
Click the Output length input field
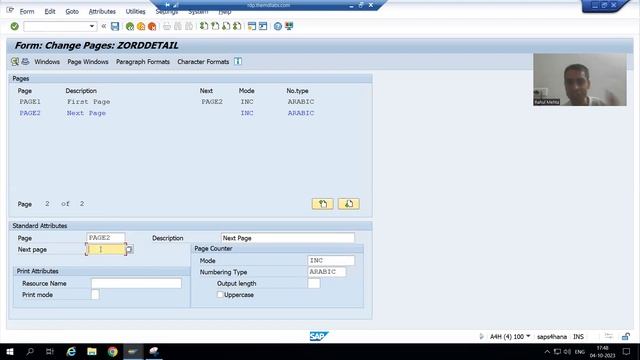tap(314, 283)
